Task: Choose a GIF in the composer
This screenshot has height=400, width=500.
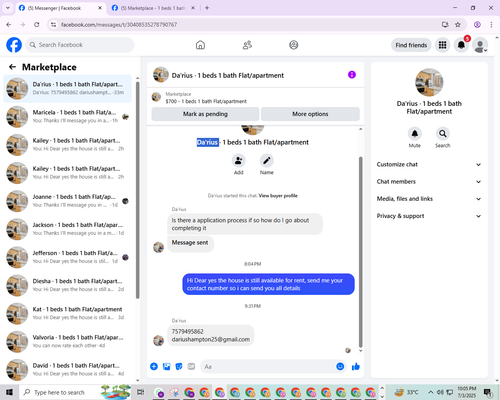Action: coord(191,367)
